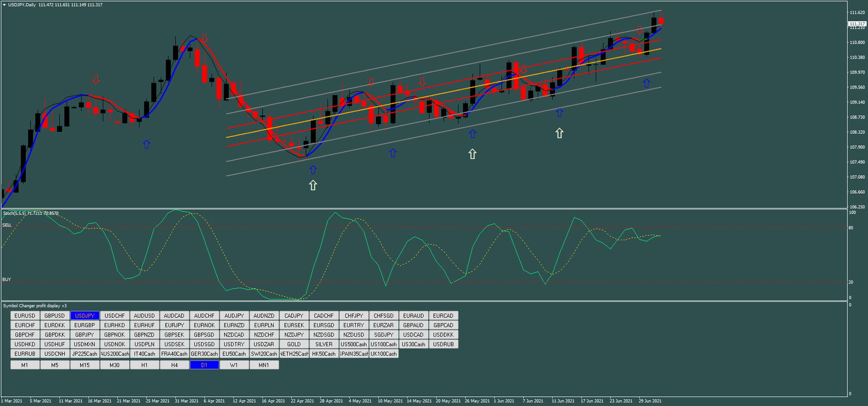Click the SILVER symbol button
This screenshot has height=406, width=868.
click(324, 344)
